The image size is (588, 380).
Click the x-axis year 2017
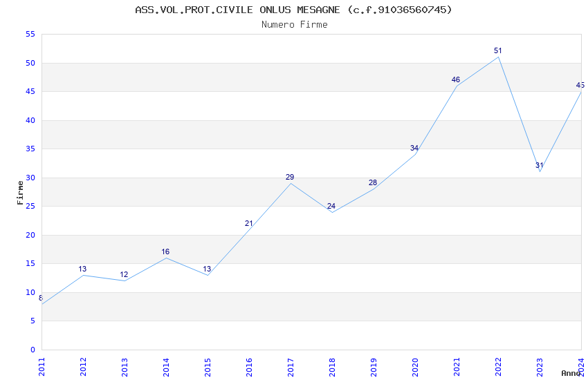pyautogui.click(x=291, y=367)
